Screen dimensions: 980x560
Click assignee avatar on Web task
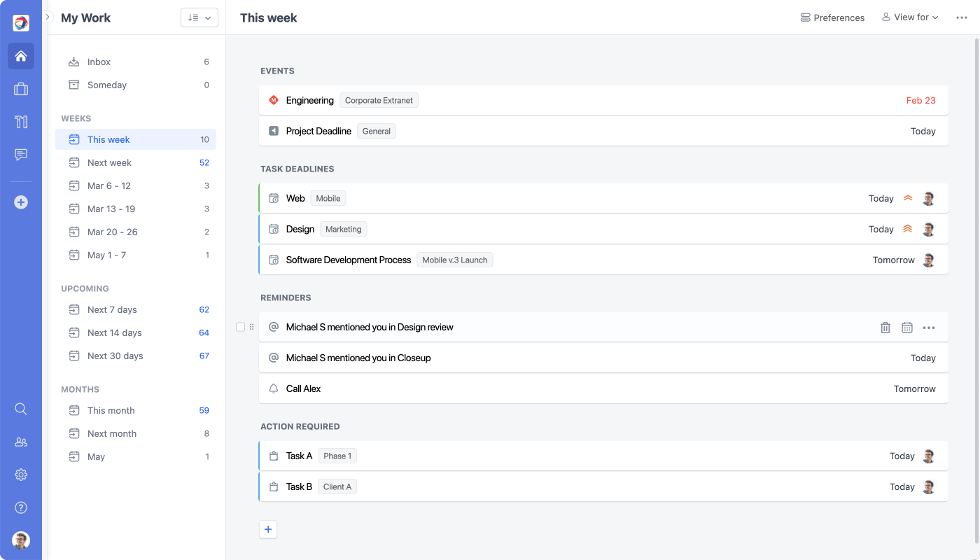tap(929, 198)
